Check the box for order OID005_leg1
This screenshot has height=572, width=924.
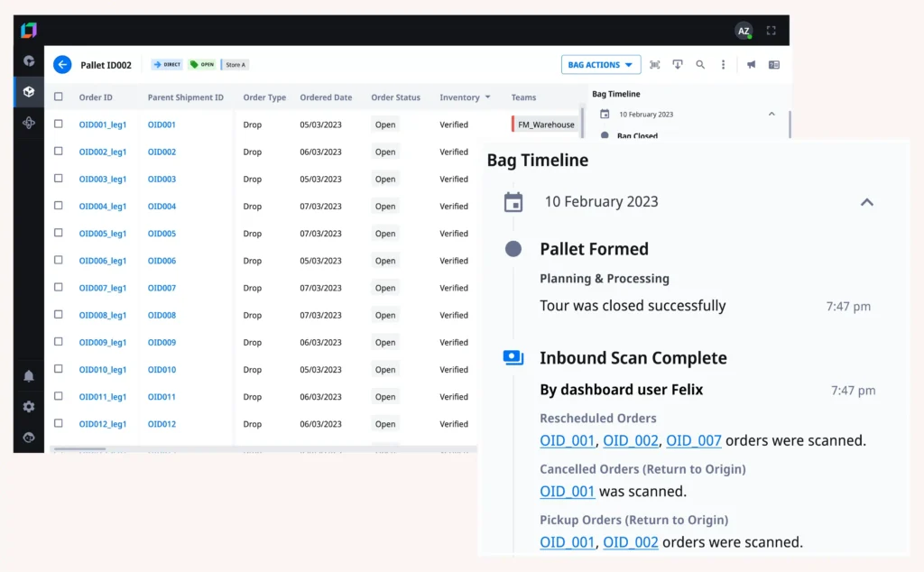(59, 234)
